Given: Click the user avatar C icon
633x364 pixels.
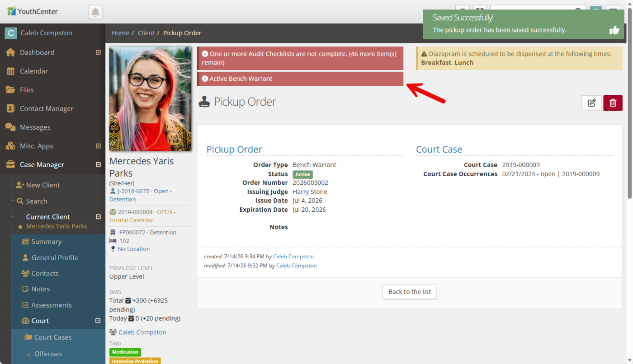Looking at the screenshot, I should [10, 33].
